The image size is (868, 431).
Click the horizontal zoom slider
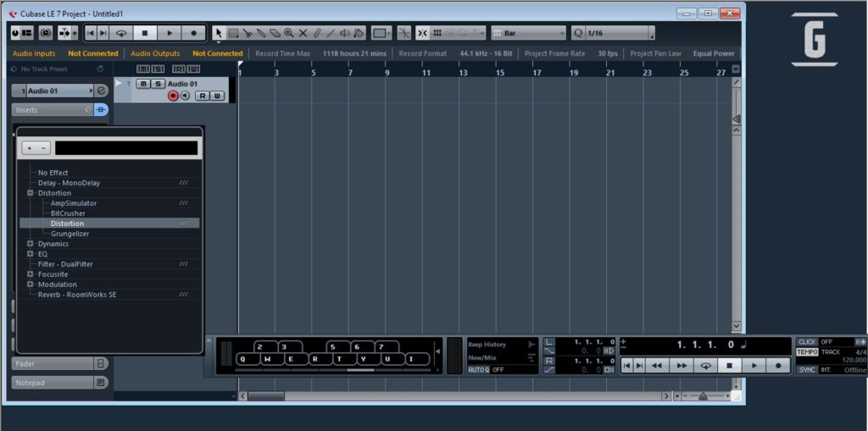[x=703, y=396]
